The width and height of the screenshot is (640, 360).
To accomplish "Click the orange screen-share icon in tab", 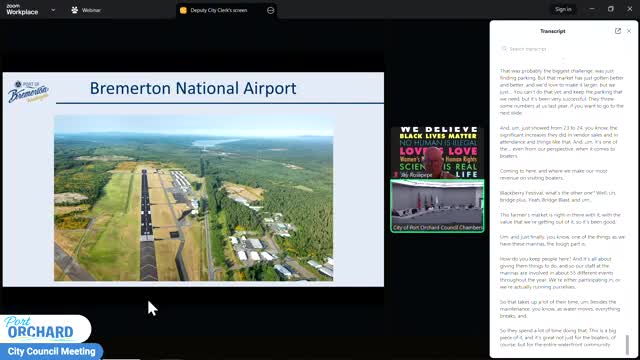I will pos(183,10).
